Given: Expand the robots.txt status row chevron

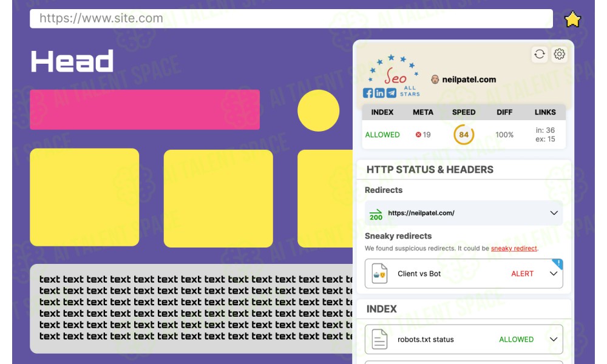Looking at the screenshot, I should pos(554,339).
